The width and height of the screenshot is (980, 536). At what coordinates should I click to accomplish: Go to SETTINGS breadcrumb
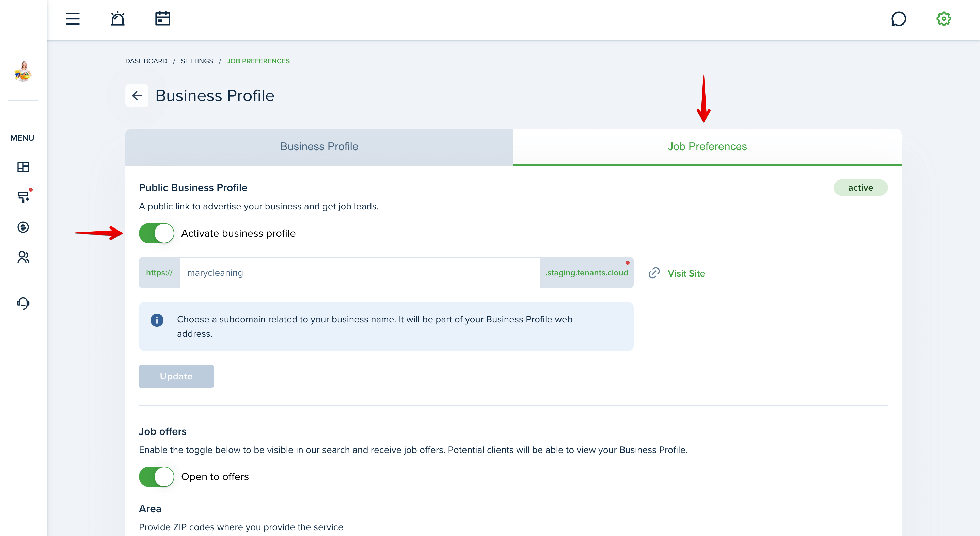[x=197, y=61]
